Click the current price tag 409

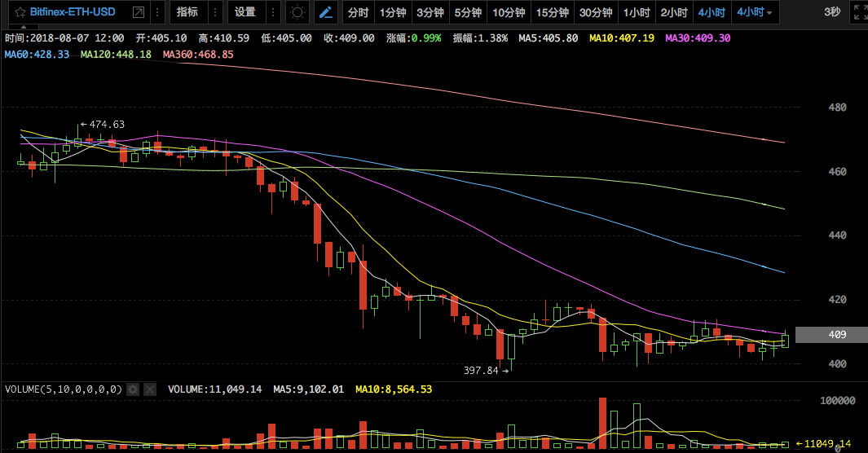point(831,335)
